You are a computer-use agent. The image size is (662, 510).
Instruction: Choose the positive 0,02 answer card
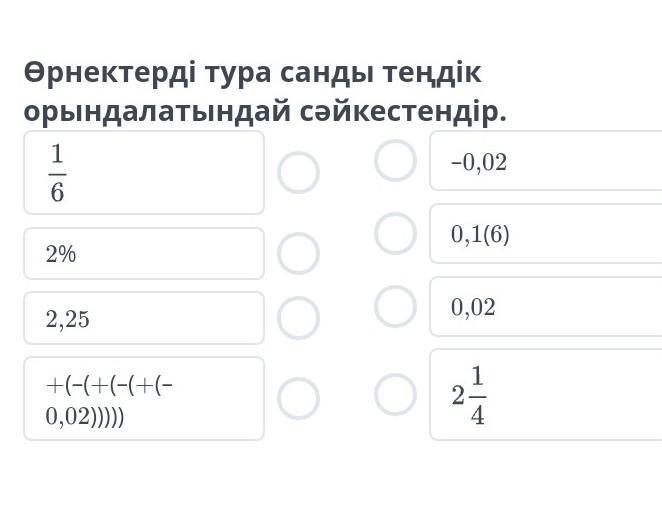click(546, 307)
